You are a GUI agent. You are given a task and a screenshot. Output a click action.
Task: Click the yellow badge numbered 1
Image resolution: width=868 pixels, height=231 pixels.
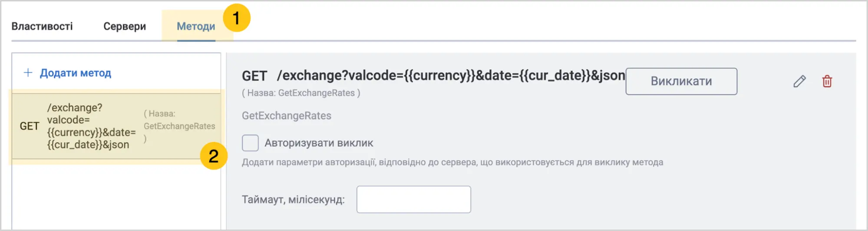pos(236,18)
